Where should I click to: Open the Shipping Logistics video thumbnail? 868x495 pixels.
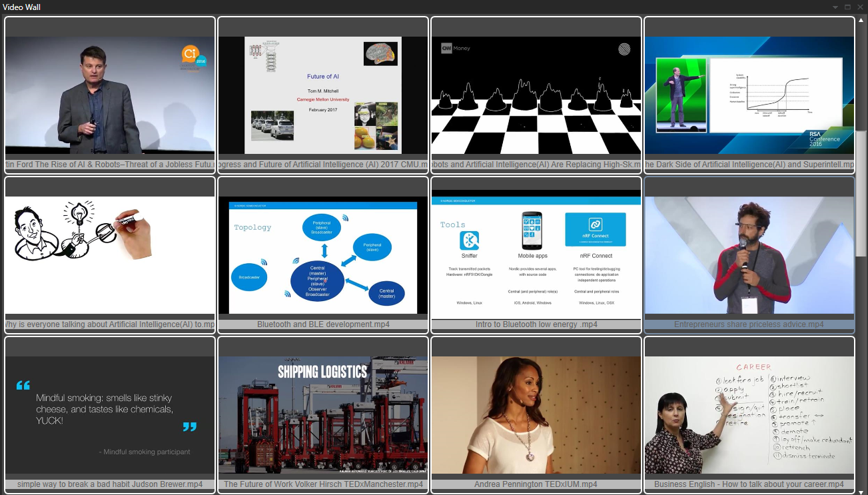tap(323, 415)
